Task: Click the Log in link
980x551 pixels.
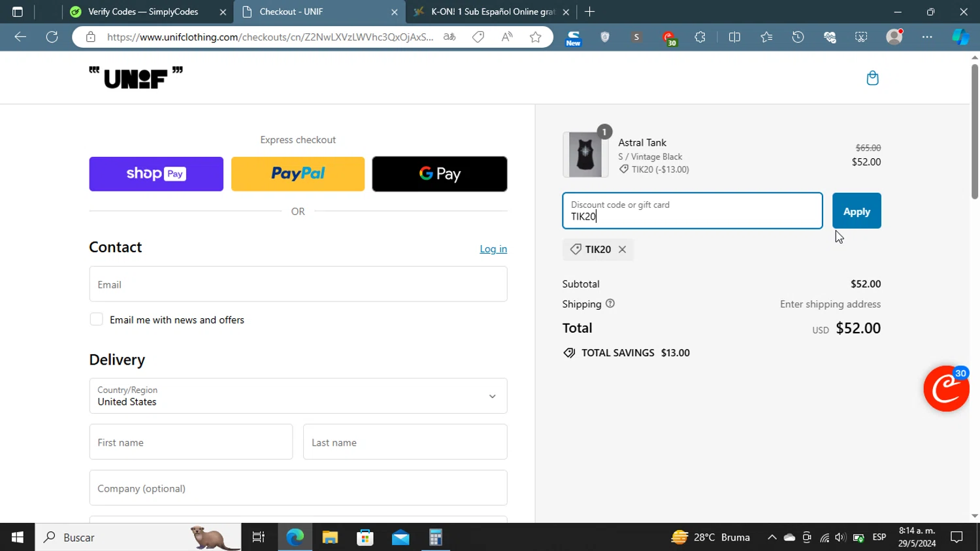Action: point(493,249)
